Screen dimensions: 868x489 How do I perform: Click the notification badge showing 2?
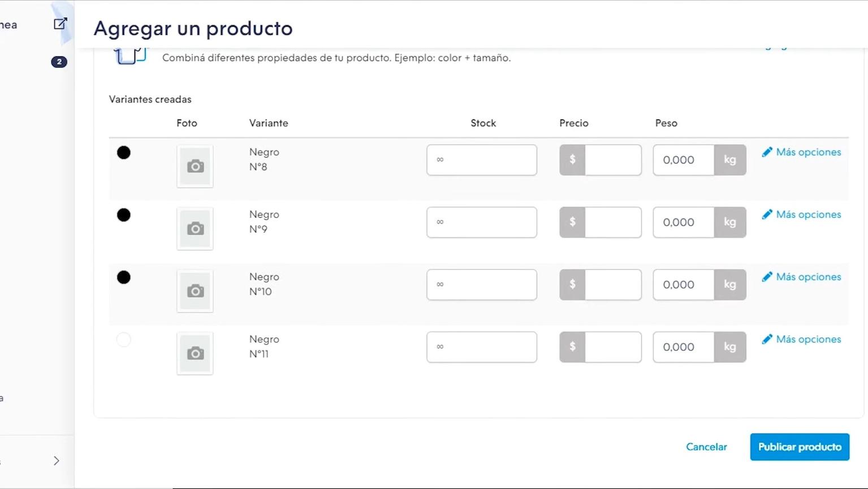tap(59, 62)
